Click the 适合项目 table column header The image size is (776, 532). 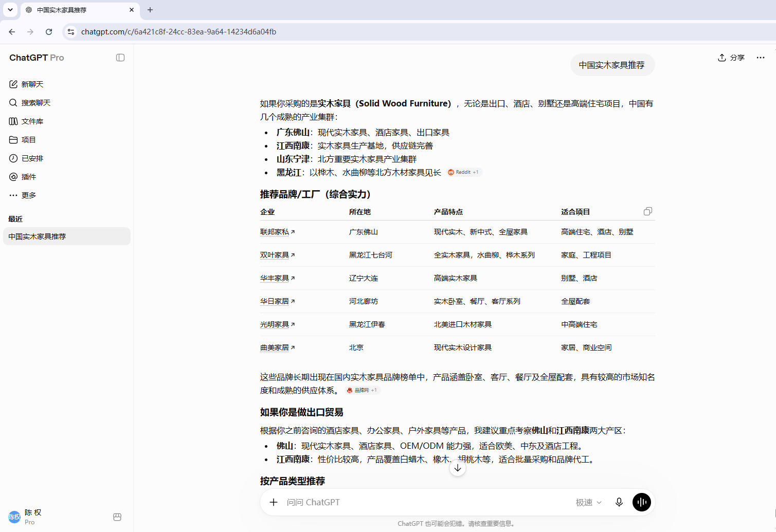tap(575, 212)
